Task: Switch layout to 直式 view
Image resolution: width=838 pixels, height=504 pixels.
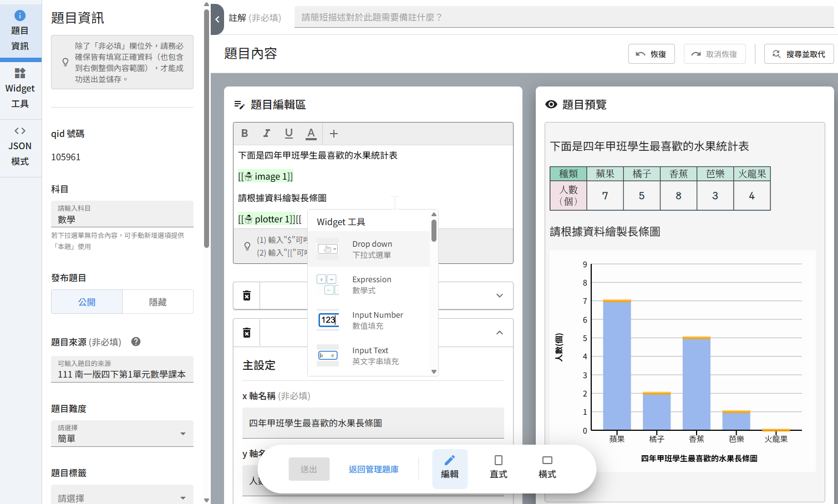Action: [x=498, y=467]
